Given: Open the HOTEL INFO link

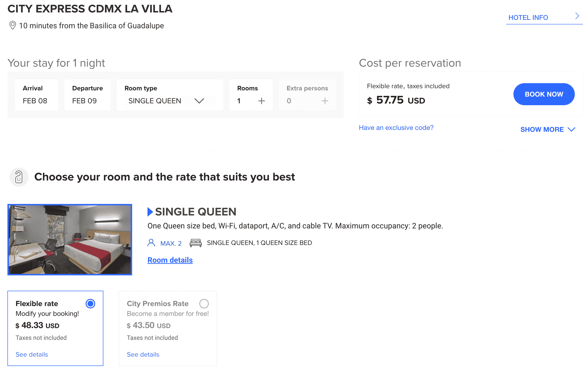Looking at the screenshot, I should 528,17.
